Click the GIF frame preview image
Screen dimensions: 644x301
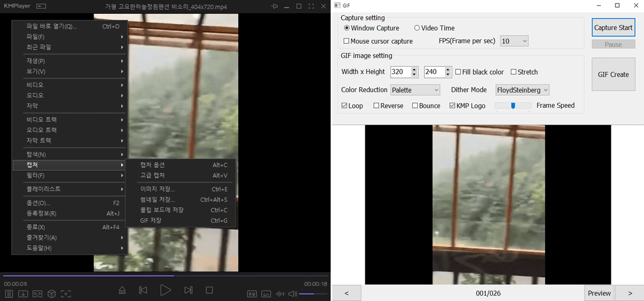coord(488,205)
